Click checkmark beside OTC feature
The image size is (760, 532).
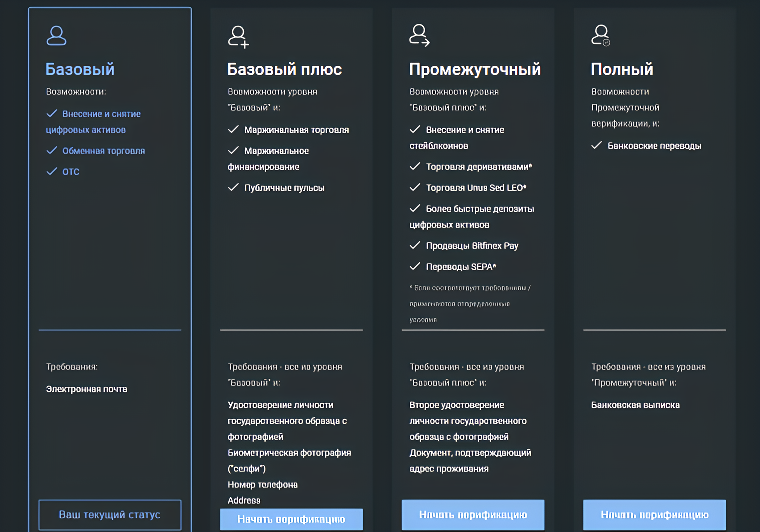point(52,172)
